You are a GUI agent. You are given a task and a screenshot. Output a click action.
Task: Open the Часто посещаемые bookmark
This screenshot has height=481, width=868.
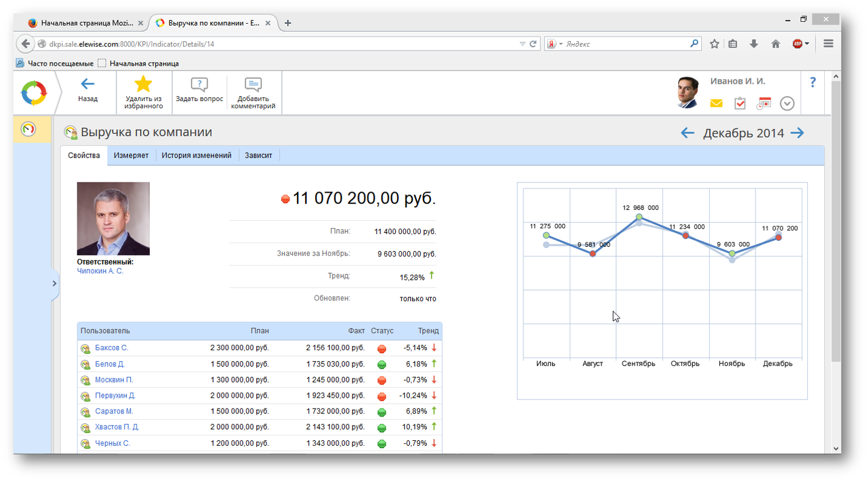[x=54, y=63]
